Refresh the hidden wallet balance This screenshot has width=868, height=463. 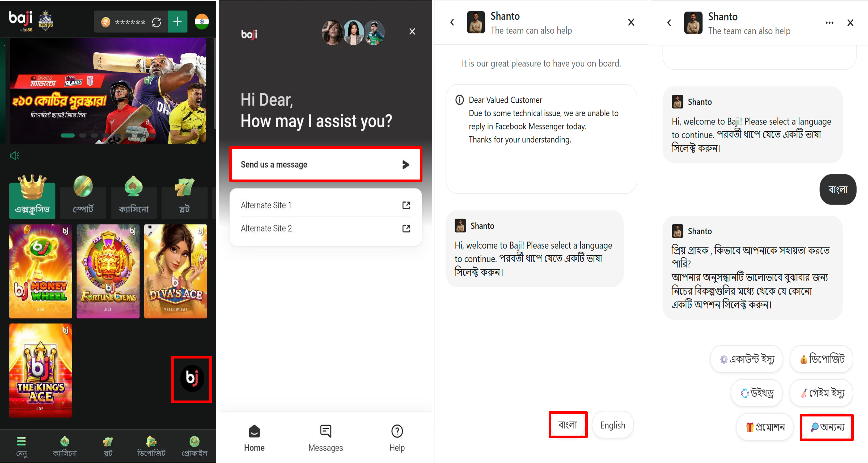click(x=156, y=22)
